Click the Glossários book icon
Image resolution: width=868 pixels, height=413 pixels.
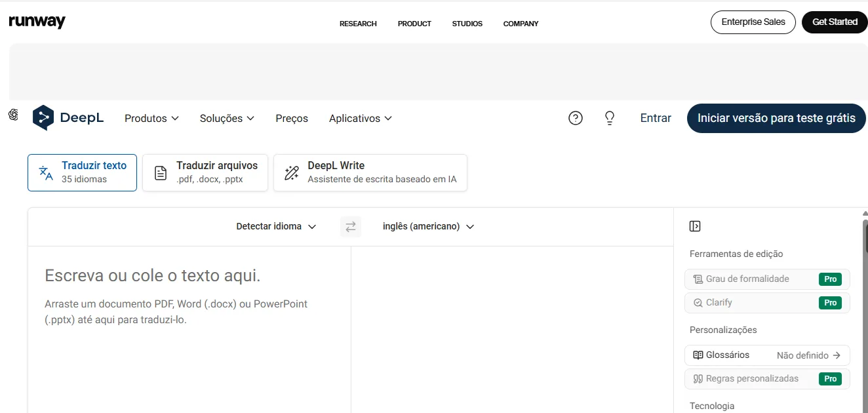click(x=698, y=355)
